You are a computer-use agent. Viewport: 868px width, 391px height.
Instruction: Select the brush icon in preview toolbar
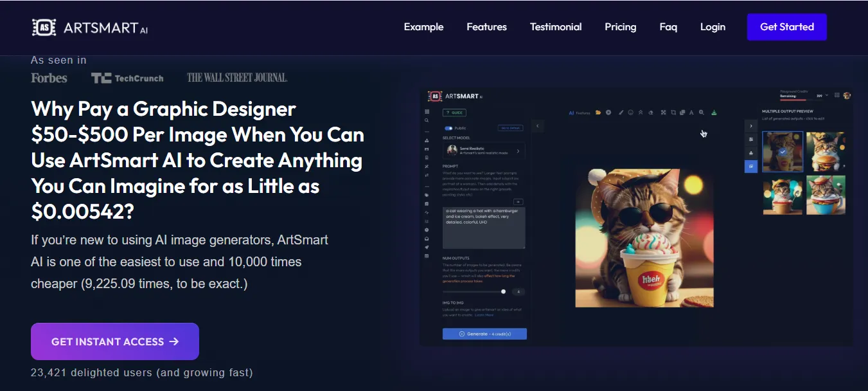tap(621, 113)
